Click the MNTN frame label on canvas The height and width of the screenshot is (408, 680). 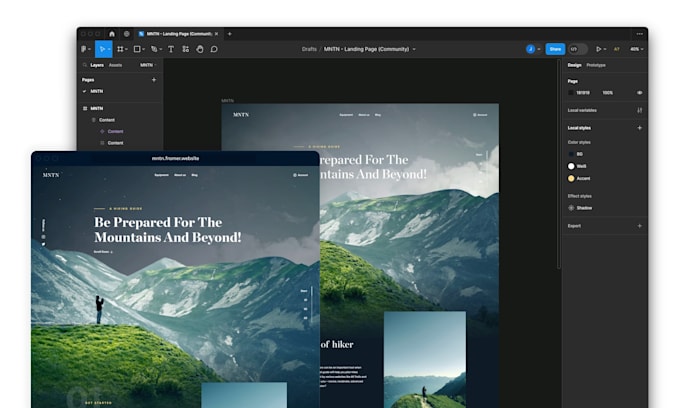coord(227,101)
